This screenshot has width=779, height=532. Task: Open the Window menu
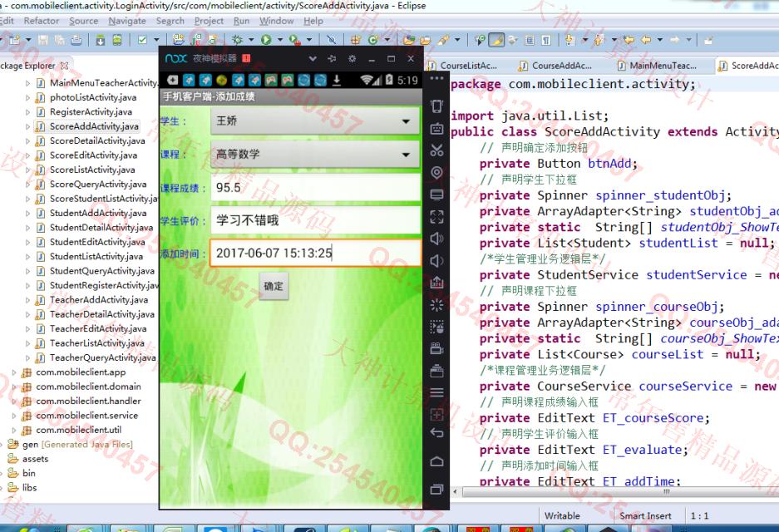276,21
